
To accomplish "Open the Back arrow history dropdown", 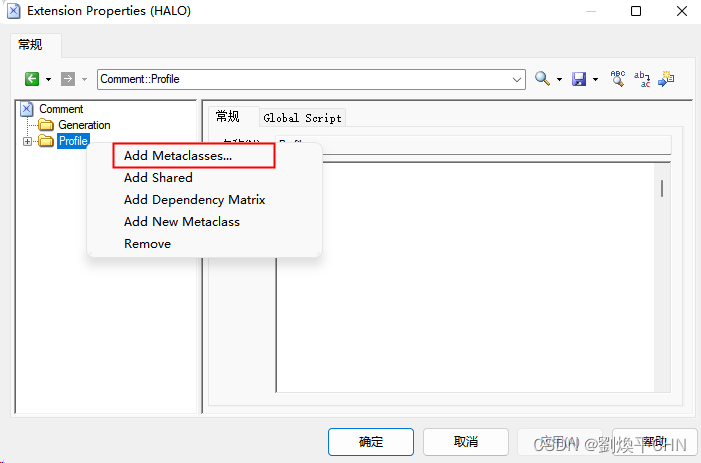I will click(48, 80).
